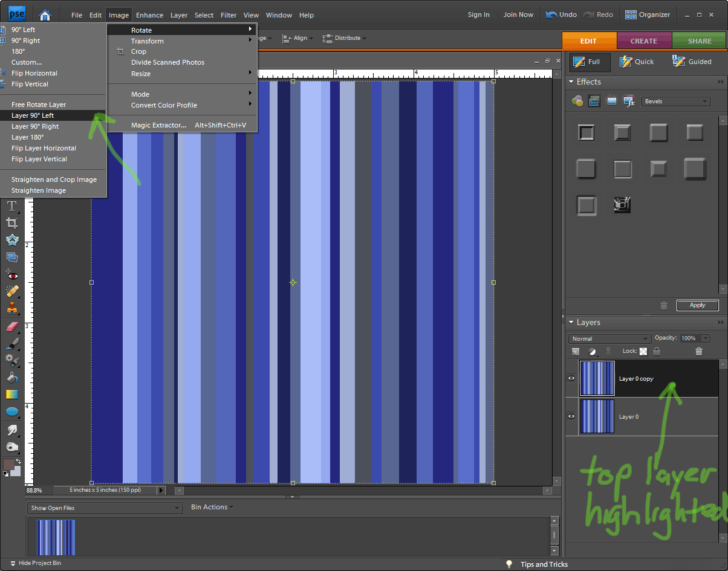Choose the Paint Bucket tool
Viewport: 728px width, 571px height.
11,378
